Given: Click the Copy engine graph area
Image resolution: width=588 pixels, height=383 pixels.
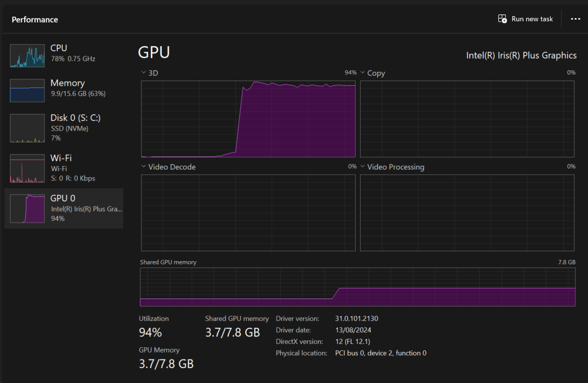Looking at the screenshot, I should click(x=467, y=119).
